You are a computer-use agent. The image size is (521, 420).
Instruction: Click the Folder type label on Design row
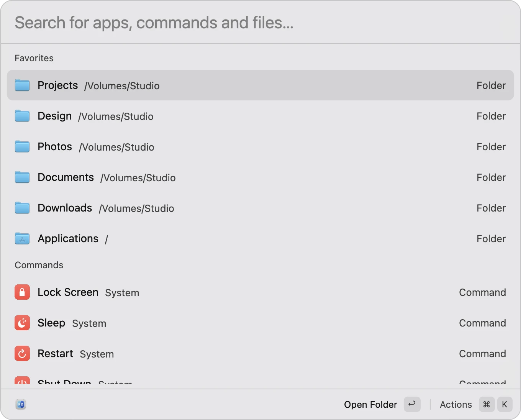tap(491, 116)
